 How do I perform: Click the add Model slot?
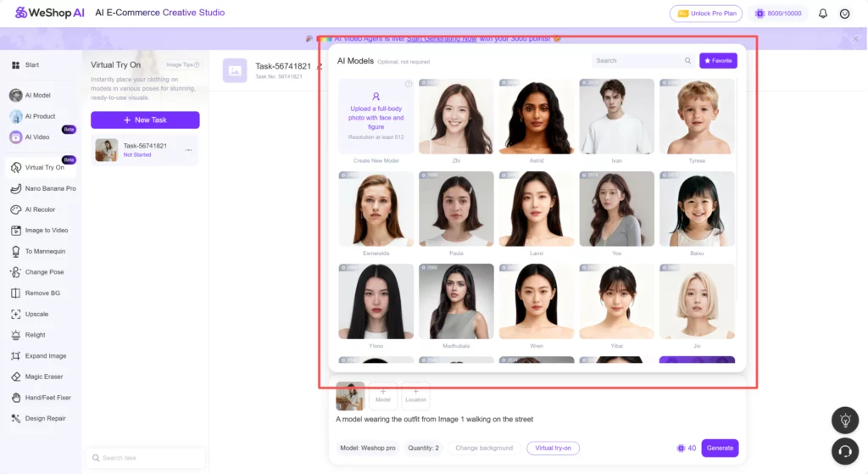(x=383, y=396)
